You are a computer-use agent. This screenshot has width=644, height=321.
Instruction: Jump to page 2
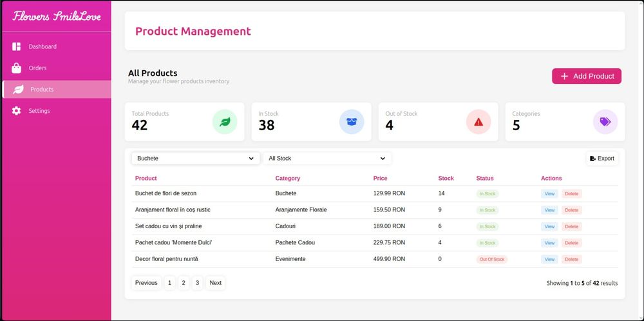pyautogui.click(x=184, y=283)
